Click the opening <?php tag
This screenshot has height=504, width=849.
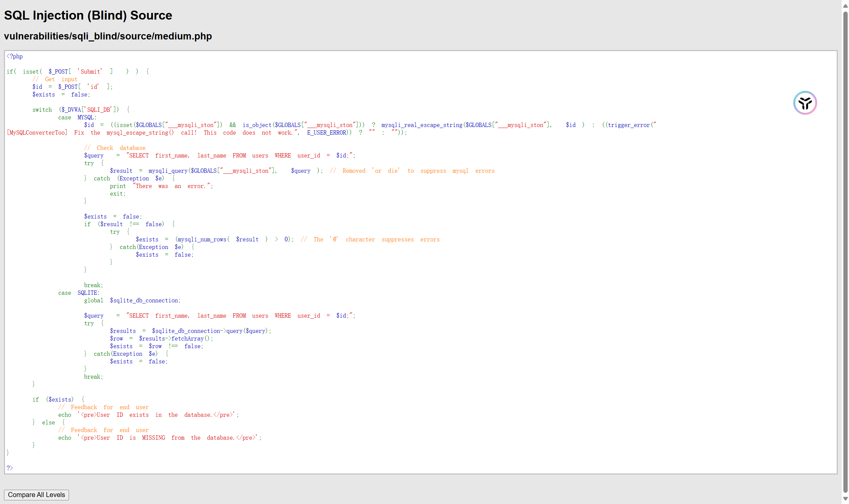coord(15,56)
